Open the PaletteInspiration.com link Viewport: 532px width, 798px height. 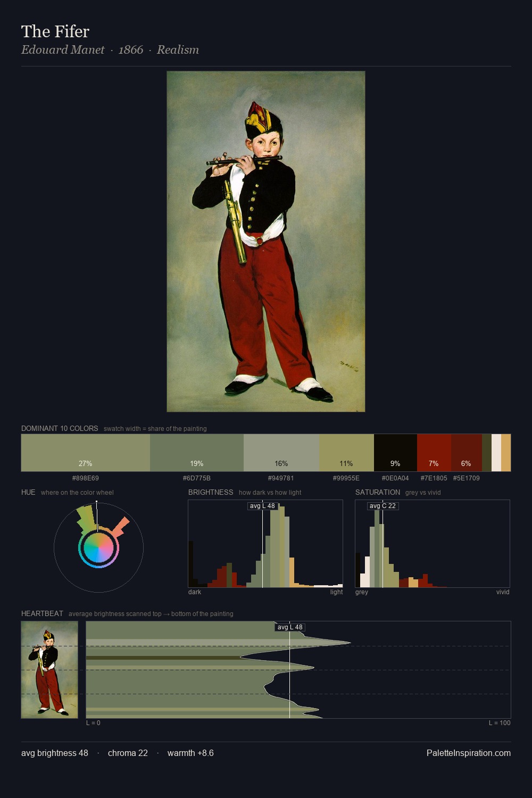[x=469, y=753]
